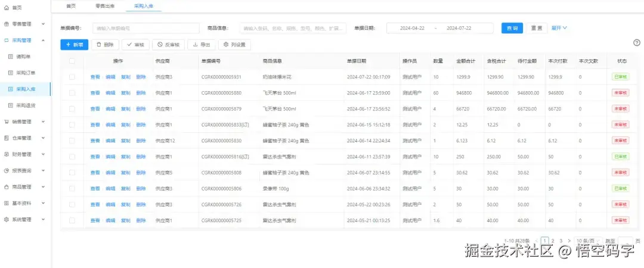Image resolution: width=644 pixels, height=268 pixels.
Task: Click the shopping cart icon for 销售管理
Action: tap(6, 122)
